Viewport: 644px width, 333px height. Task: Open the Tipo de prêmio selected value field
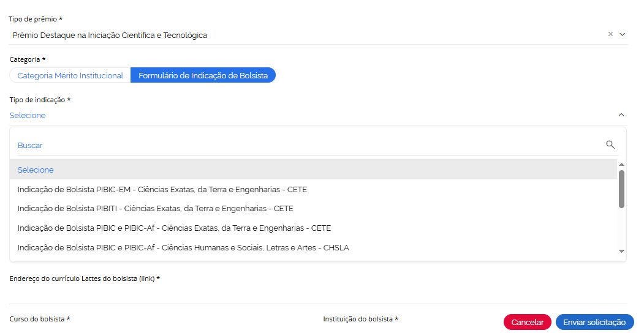point(306,35)
